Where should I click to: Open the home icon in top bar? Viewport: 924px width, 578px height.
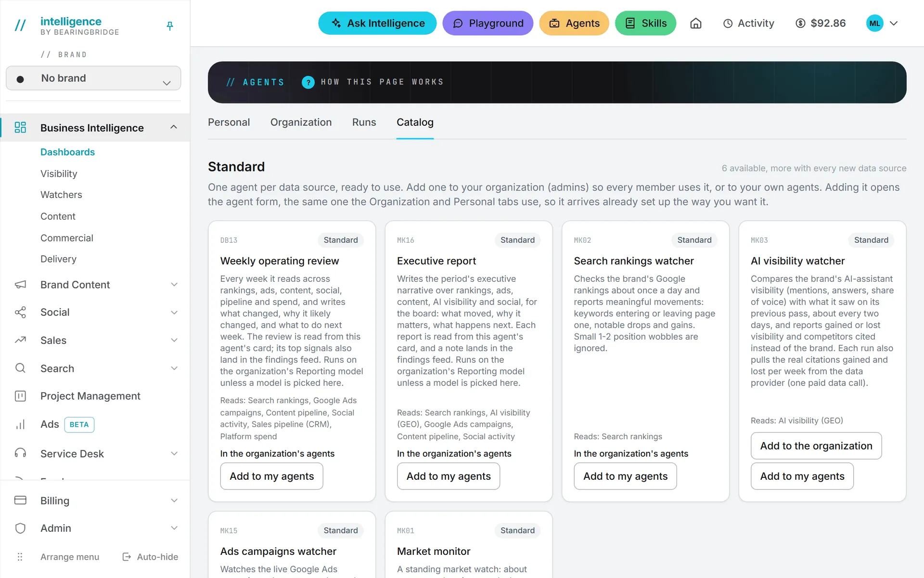pos(695,23)
